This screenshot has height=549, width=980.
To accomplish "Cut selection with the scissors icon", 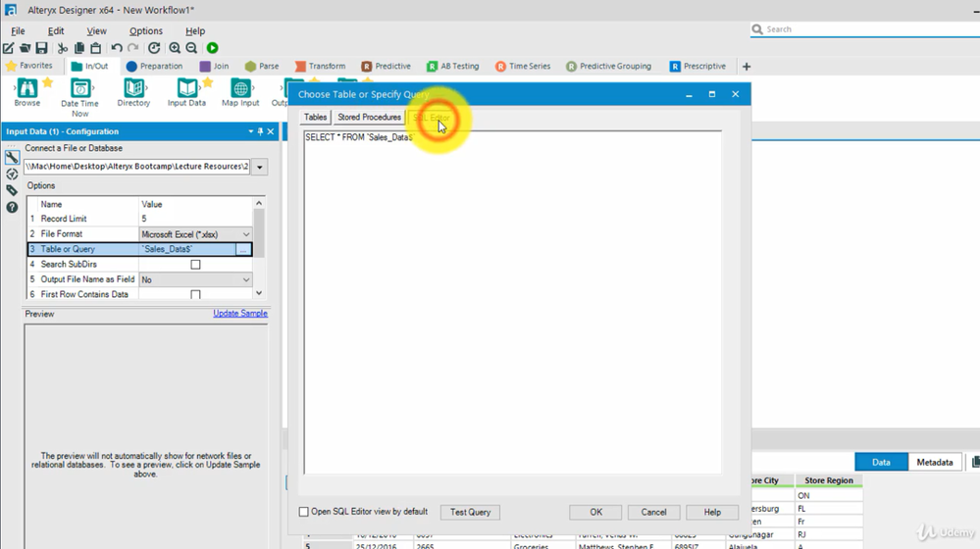I will click(63, 48).
